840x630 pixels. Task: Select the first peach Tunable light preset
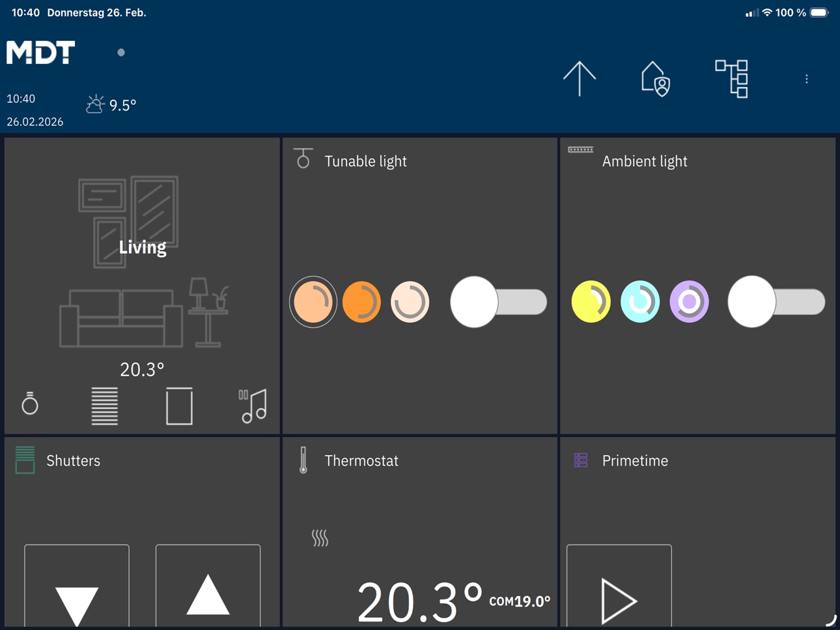(x=313, y=302)
